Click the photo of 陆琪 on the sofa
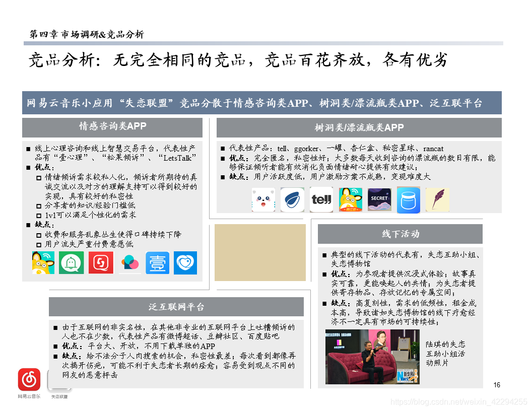The image size is (532, 411). pyautogui.click(x=372, y=357)
